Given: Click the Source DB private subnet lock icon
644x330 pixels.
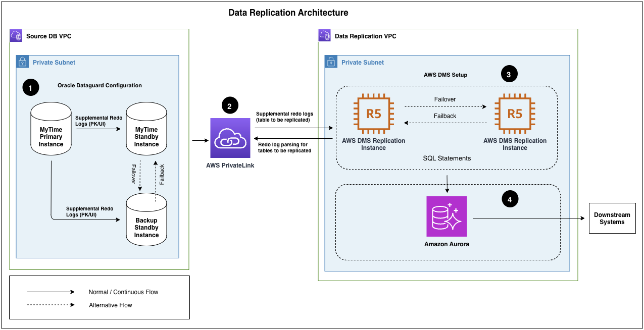Looking at the screenshot, I should 22,62.
